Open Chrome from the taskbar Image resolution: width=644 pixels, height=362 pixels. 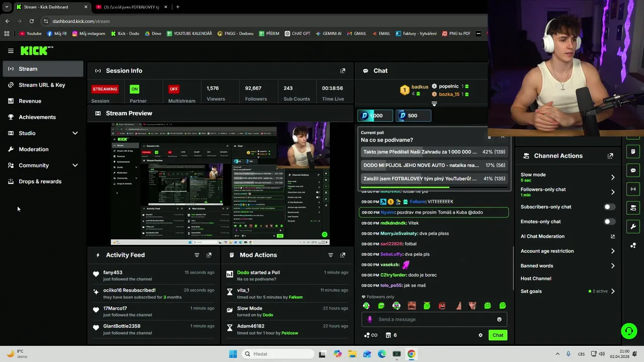412,354
